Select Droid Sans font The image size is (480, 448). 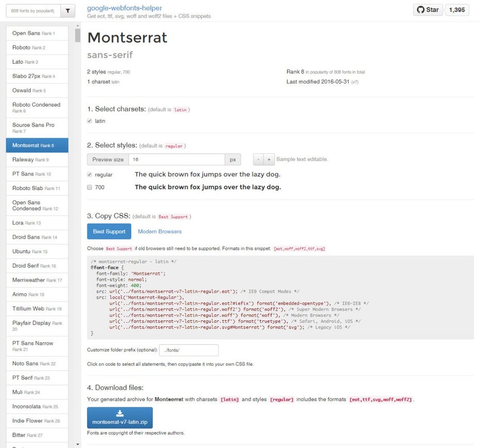(37, 237)
